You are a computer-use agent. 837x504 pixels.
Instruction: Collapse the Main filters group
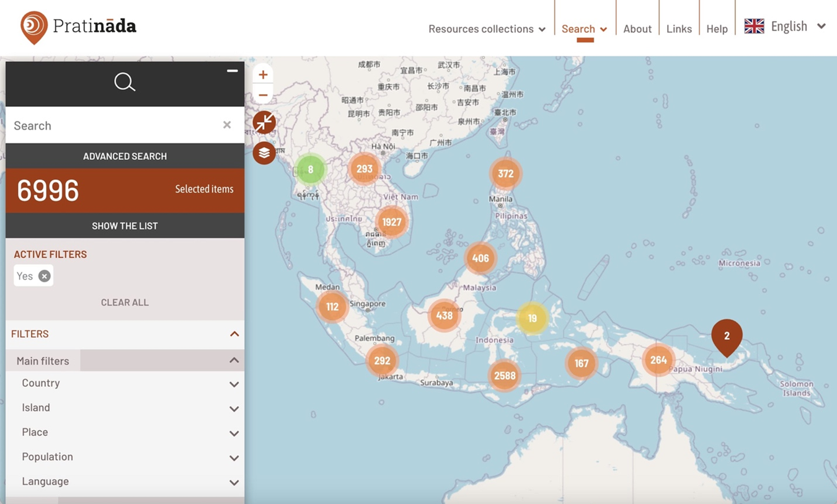tap(234, 361)
